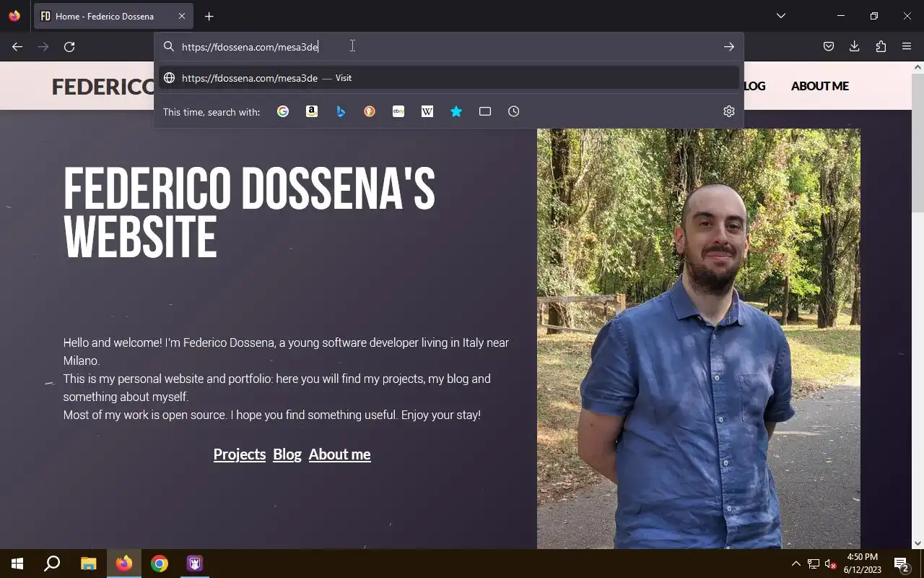This screenshot has width=924, height=578.
Task: Select the Home - Federico Dossena tab
Action: point(113,16)
